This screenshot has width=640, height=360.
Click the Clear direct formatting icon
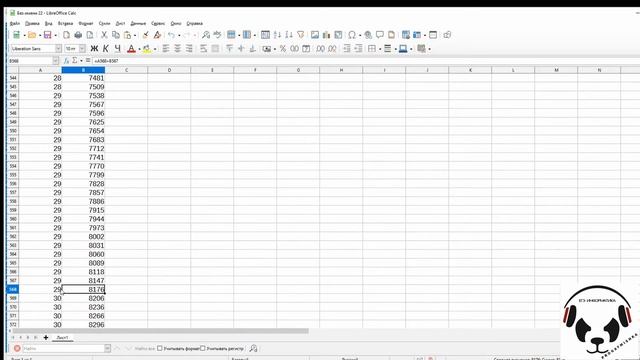point(158,35)
